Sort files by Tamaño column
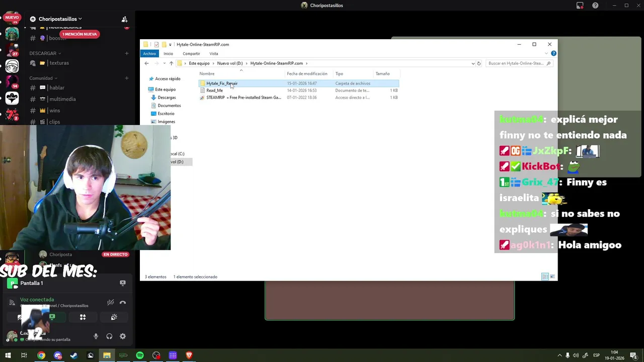 pos(382,74)
